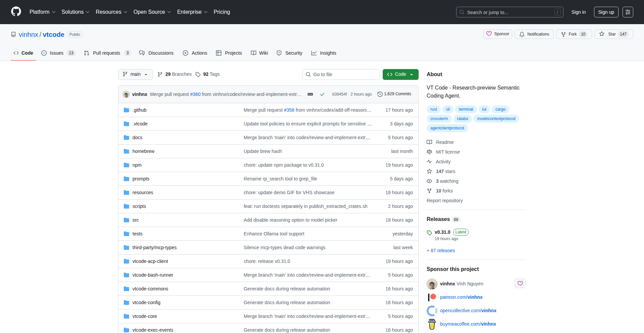
Task: Open pull request #360 link
Action: 195,94
